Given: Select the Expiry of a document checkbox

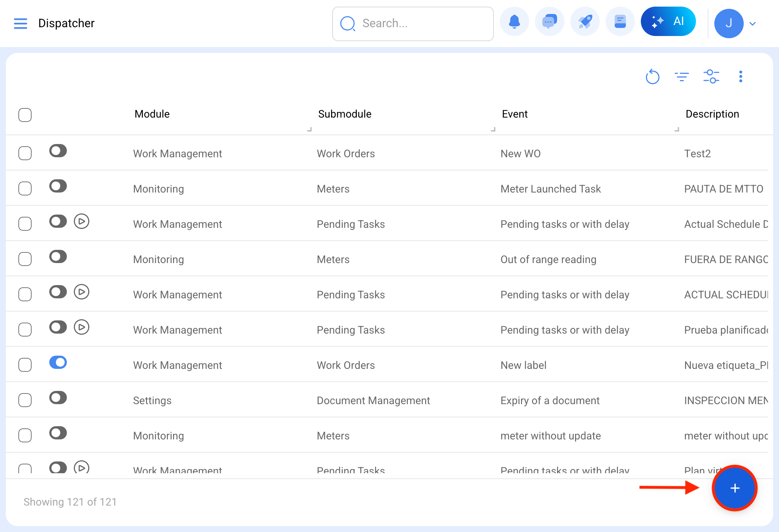Looking at the screenshot, I should 25,400.
